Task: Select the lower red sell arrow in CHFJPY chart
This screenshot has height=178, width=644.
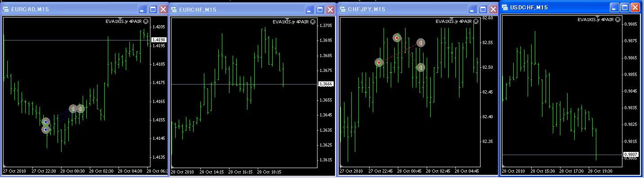Action: click(x=379, y=62)
